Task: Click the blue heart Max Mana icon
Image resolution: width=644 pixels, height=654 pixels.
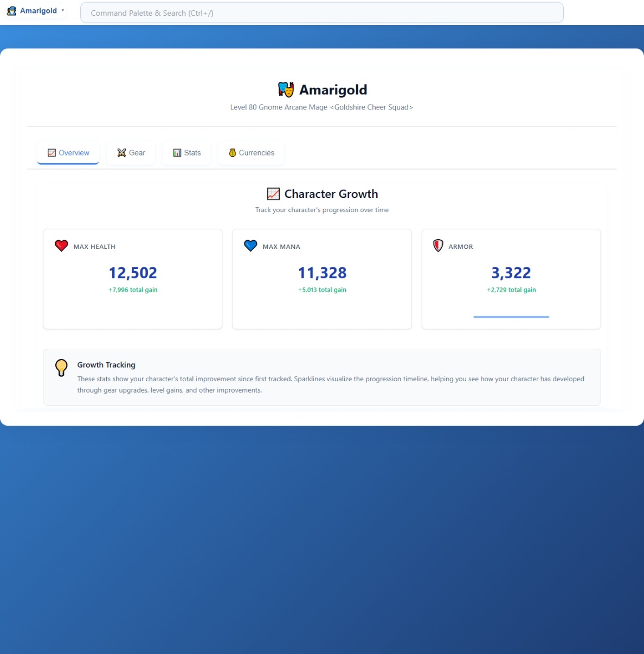Action: (x=250, y=246)
